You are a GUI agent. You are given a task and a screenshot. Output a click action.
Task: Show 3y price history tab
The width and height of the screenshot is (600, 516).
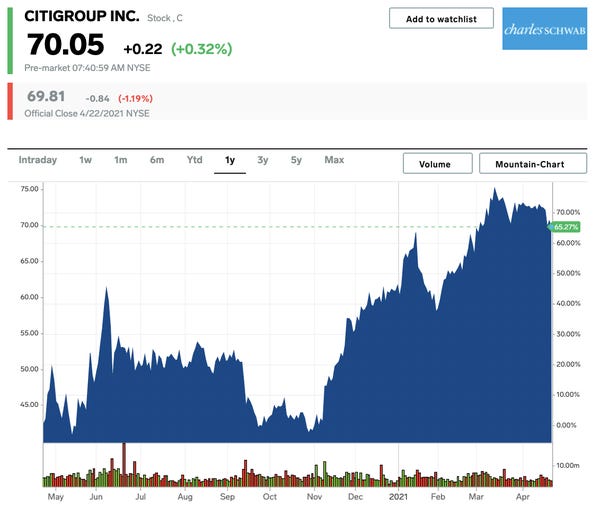(x=262, y=160)
